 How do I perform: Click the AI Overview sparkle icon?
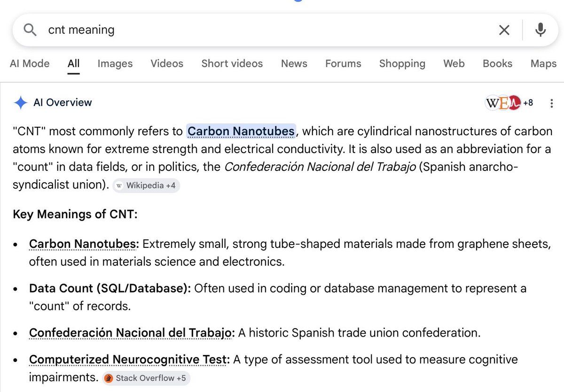21,103
